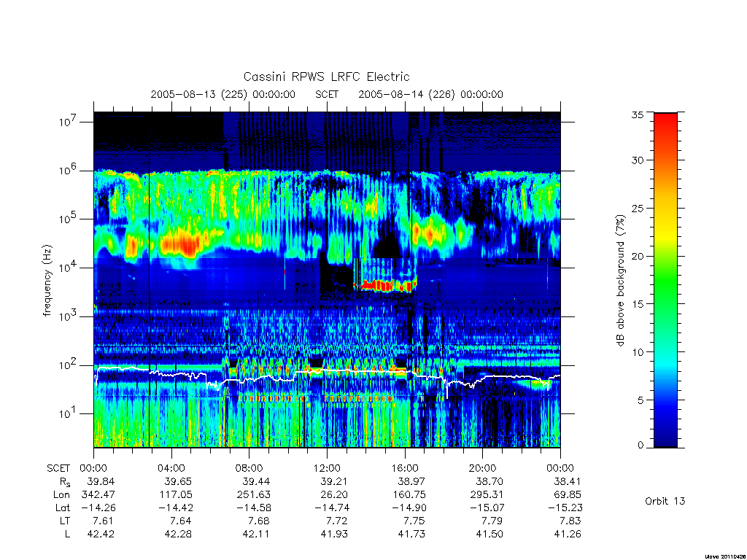747x560 pixels.
Task: Click the Rs value 38.41
Action: pyautogui.click(x=568, y=481)
